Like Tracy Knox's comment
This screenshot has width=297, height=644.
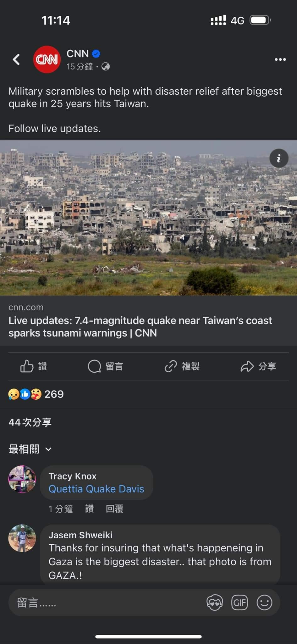pos(89,508)
